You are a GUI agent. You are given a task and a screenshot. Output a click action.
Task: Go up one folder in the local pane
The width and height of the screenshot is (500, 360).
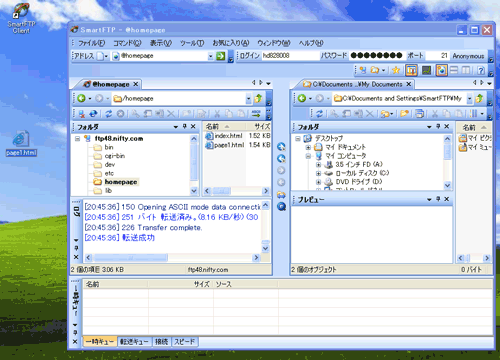(x=479, y=98)
